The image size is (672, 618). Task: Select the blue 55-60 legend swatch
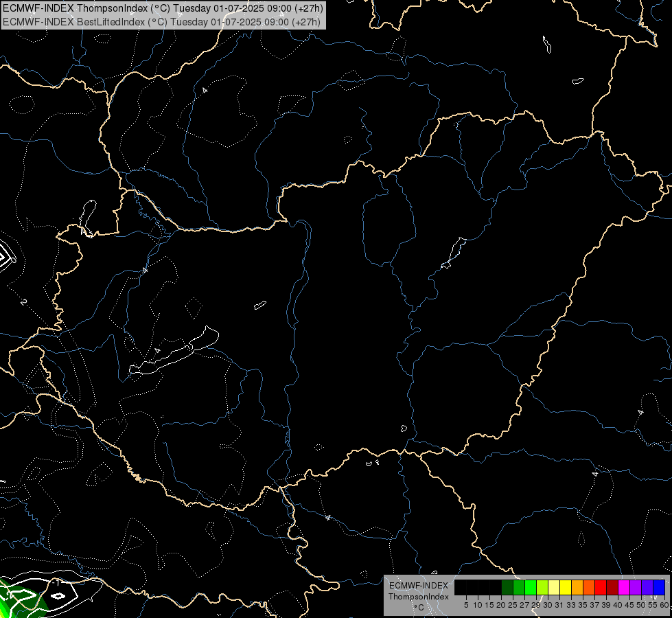pos(659,587)
